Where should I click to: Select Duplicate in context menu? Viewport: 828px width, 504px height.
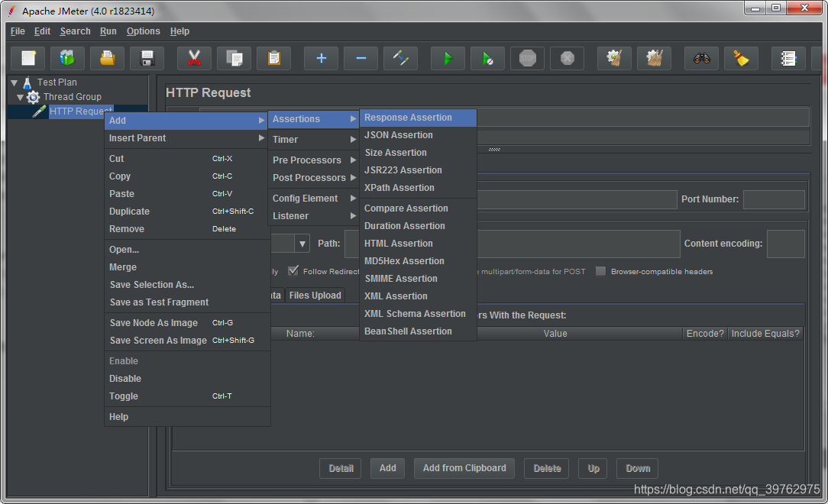pyautogui.click(x=187, y=211)
